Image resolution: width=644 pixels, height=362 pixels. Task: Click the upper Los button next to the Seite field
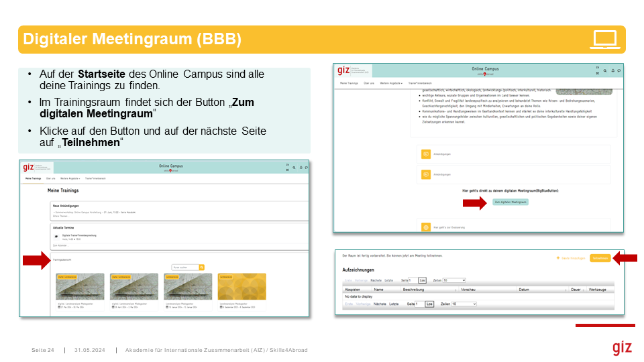[x=422, y=280]
